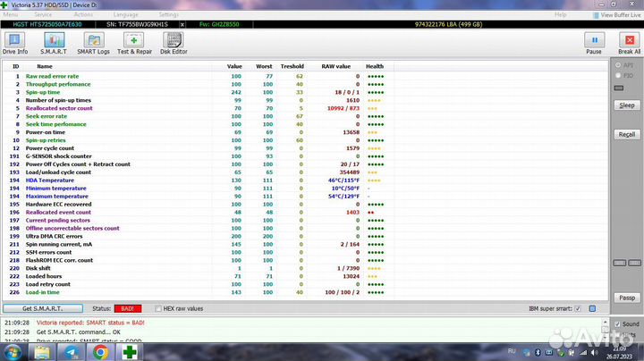Open the Menu item in menu bar
This screenshot has height=361, width=644.
coord(10,15)
